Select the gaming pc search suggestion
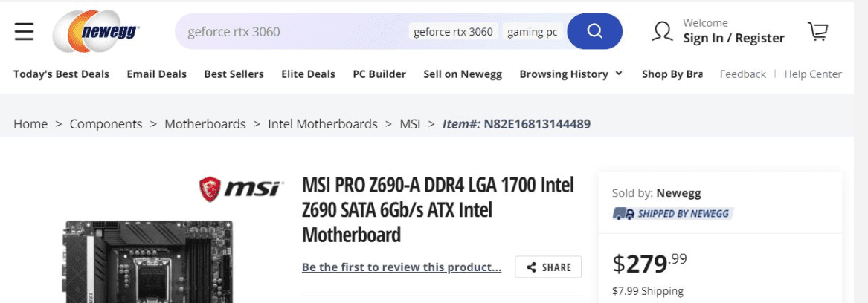 532,31
